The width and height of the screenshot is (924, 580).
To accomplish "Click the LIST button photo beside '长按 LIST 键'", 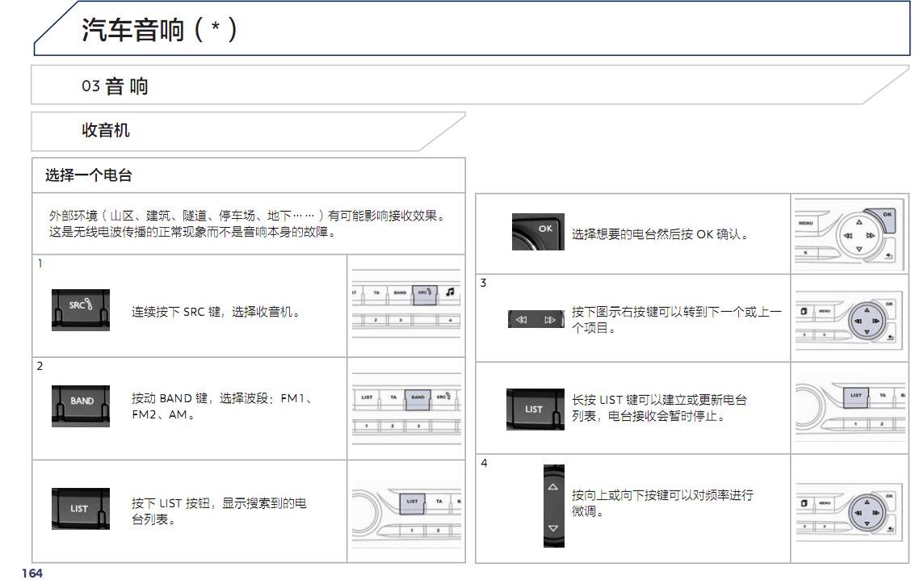I will (534, 409).
